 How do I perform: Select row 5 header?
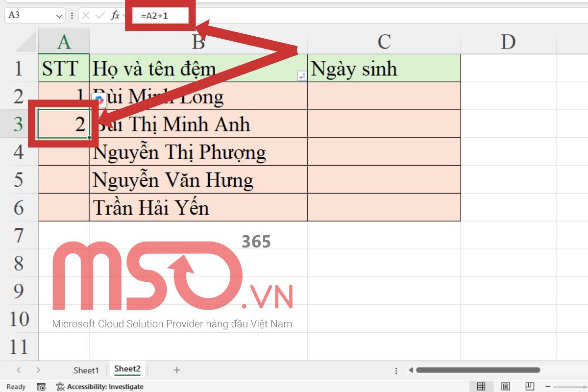coord(19,180)
